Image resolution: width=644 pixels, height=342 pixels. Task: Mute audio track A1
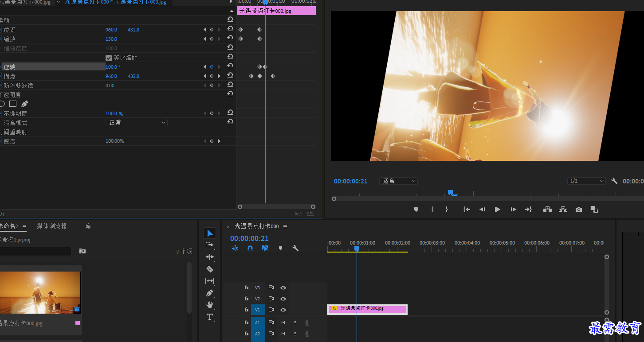[283, 323]
